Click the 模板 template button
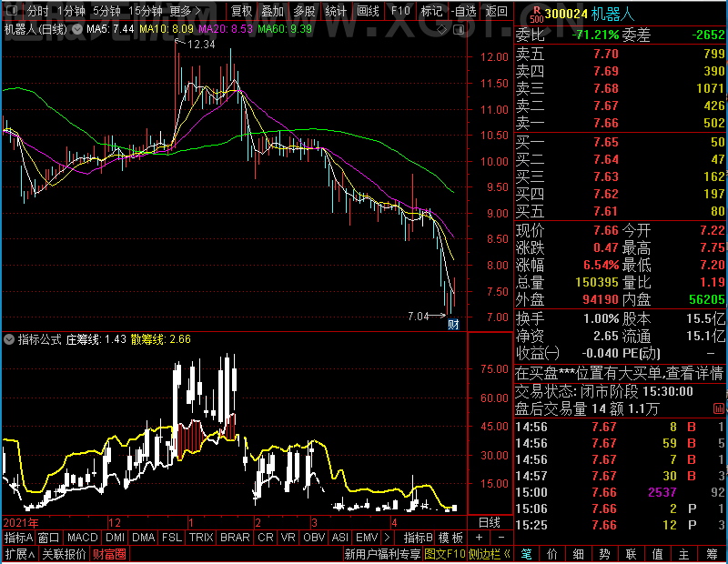This screenshot has width=728, height=564. point(450,538)
